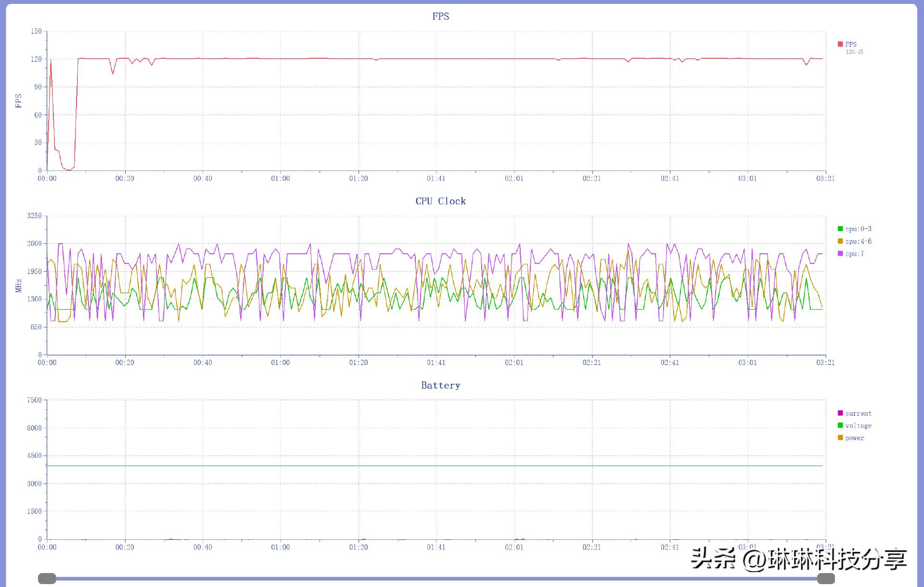
Task: Click the Battery chart title
Action: pos(440,385)
